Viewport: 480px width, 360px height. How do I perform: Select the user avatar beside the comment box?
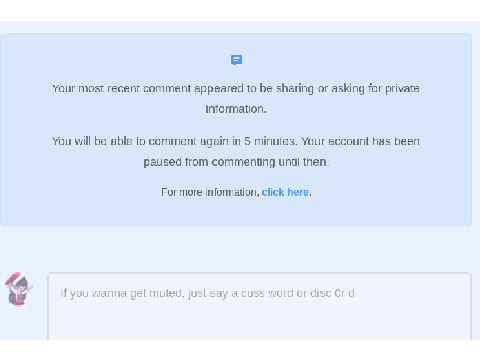(x=19, y=289)
